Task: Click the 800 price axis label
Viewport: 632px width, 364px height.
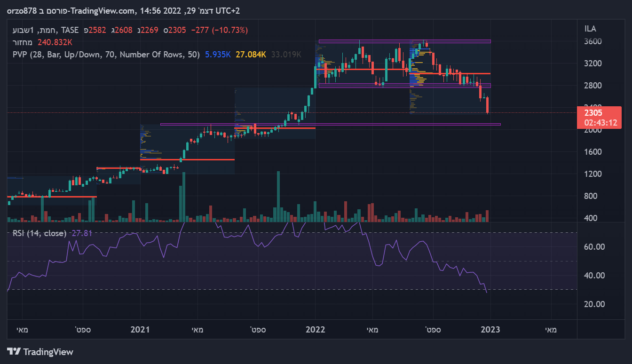Action: (590, 196)
